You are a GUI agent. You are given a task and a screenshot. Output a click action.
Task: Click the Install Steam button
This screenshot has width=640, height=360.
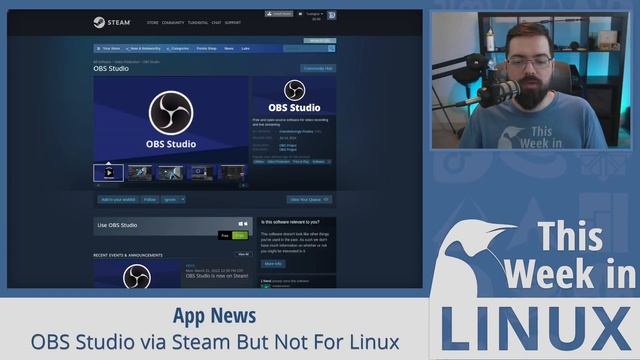279,14
